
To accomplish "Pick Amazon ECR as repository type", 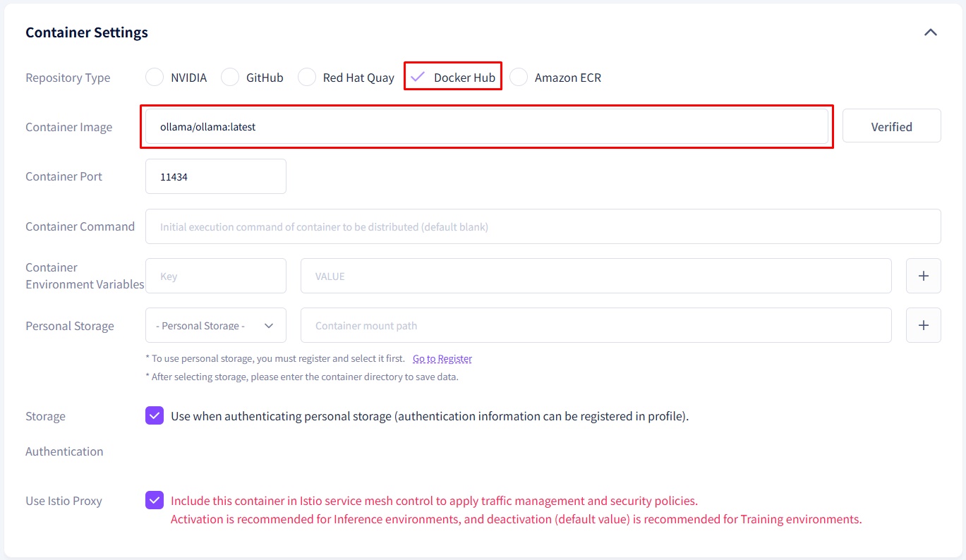I will pyautogui.click(x=519, y=78).
